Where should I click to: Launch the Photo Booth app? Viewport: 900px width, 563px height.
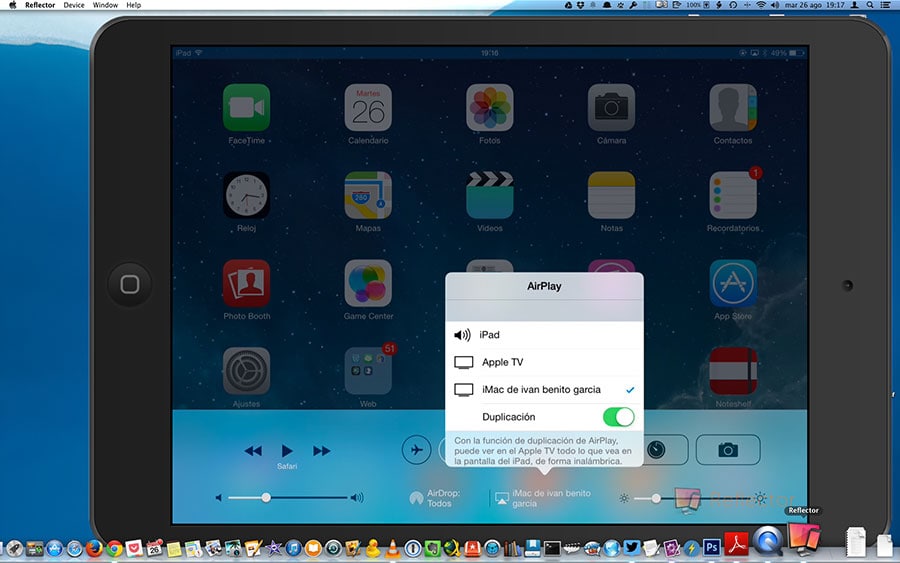tap(246, 283)
